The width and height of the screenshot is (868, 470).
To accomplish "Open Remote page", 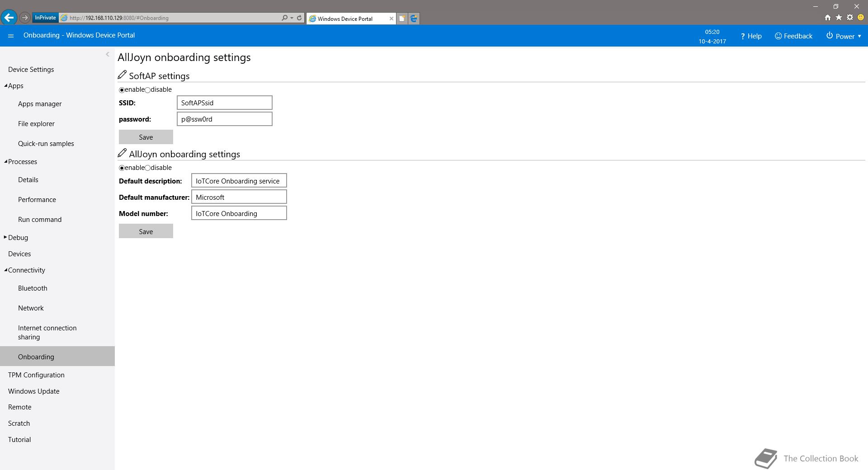I will tap(20, 407).
